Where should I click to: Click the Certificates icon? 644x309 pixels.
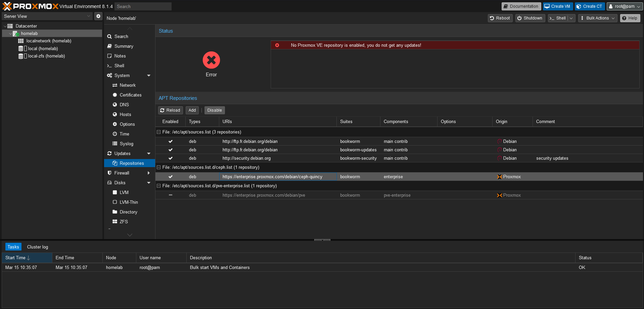115,95
